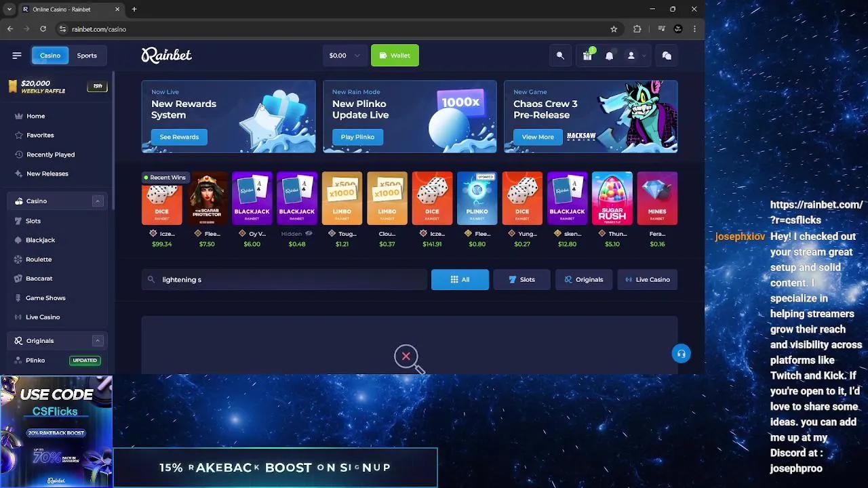The image size is (868, 488).
Task: Open the notifications bell
Action: point(609,56)
